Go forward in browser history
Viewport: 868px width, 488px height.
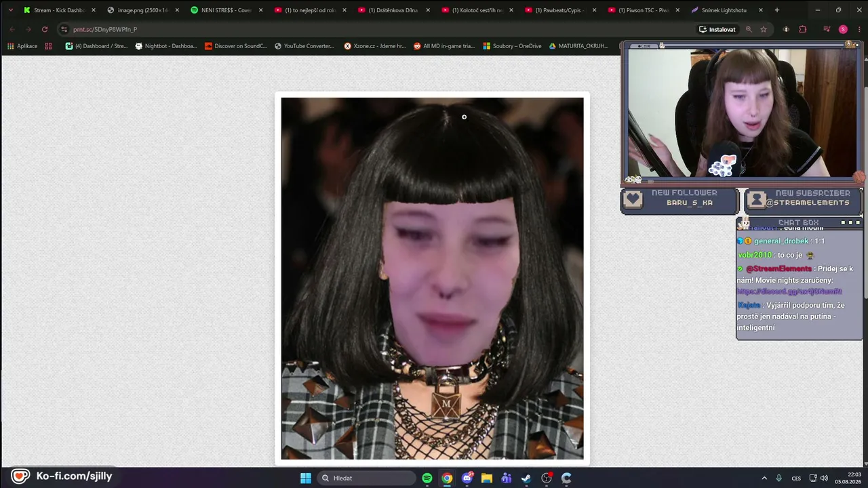[x=28, y=29]
